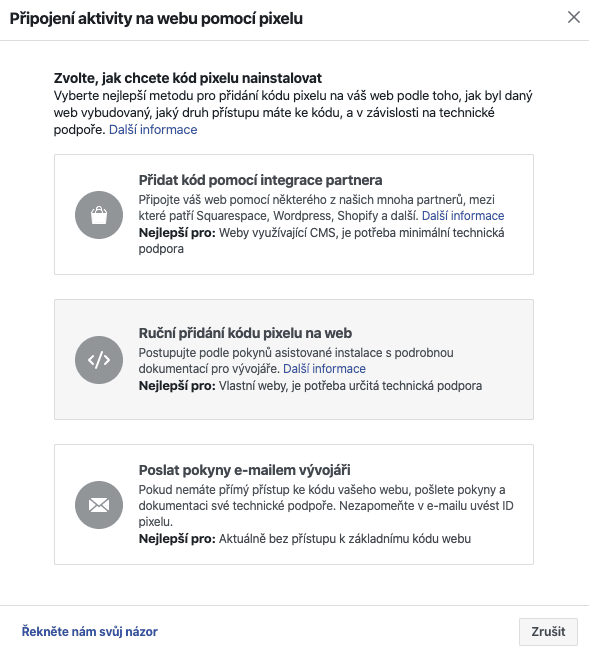Image resolution: width=589 pixels, height=653 pixels.
Task: Open the Řekněte nám svůj názor link
Action: coord(90,631)
